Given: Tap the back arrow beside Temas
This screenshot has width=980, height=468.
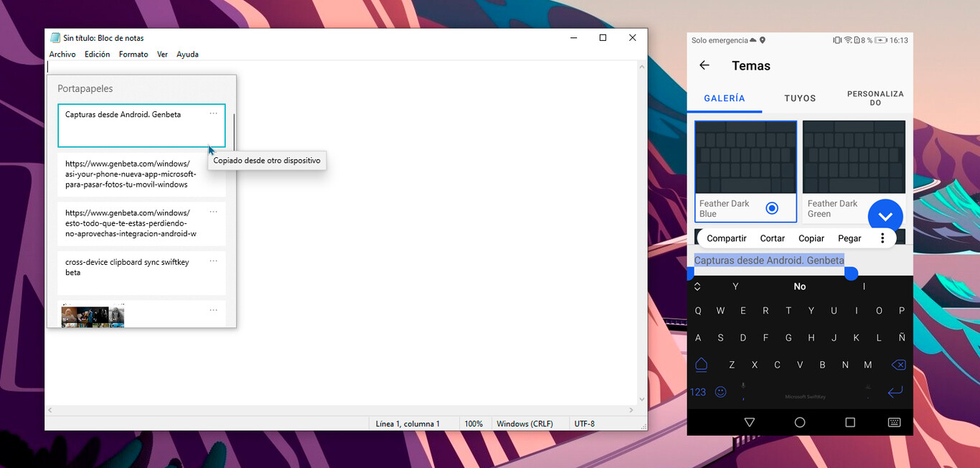Looking at the screenshot, I should point(705,65).
